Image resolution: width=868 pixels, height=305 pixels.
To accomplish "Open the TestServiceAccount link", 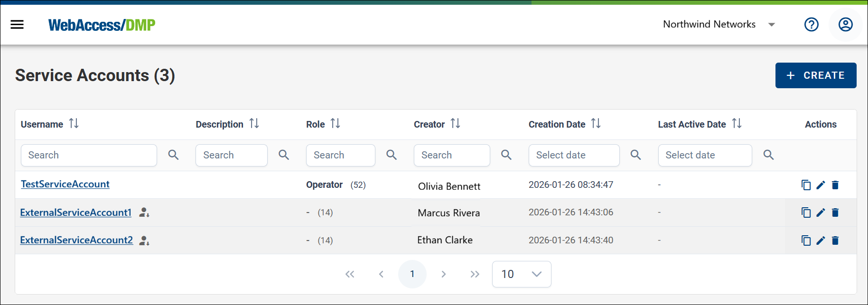I will pyautogui.click(x=65, y=184).
